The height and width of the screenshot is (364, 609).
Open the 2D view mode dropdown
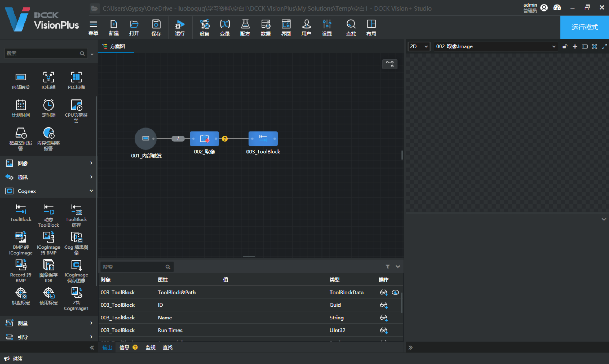coord(419,46)
